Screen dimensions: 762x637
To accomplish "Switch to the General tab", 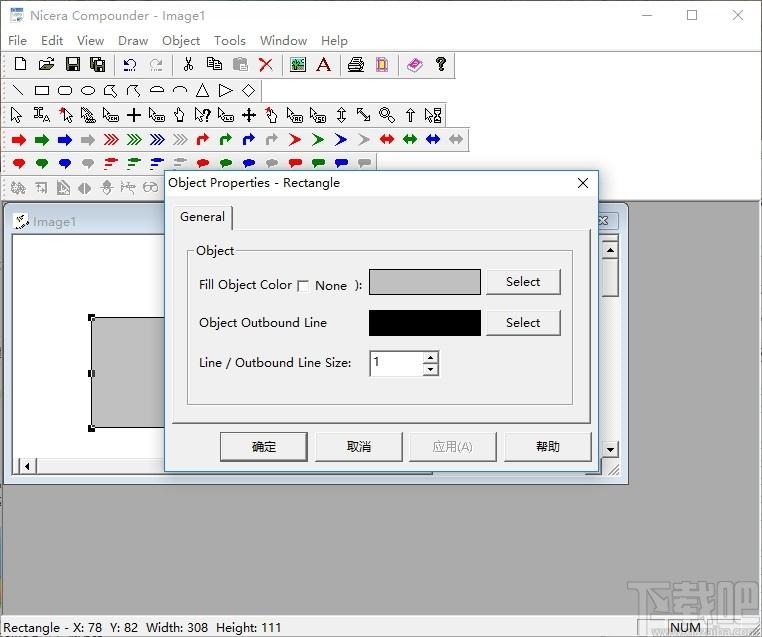I will [x=202, y=217].
